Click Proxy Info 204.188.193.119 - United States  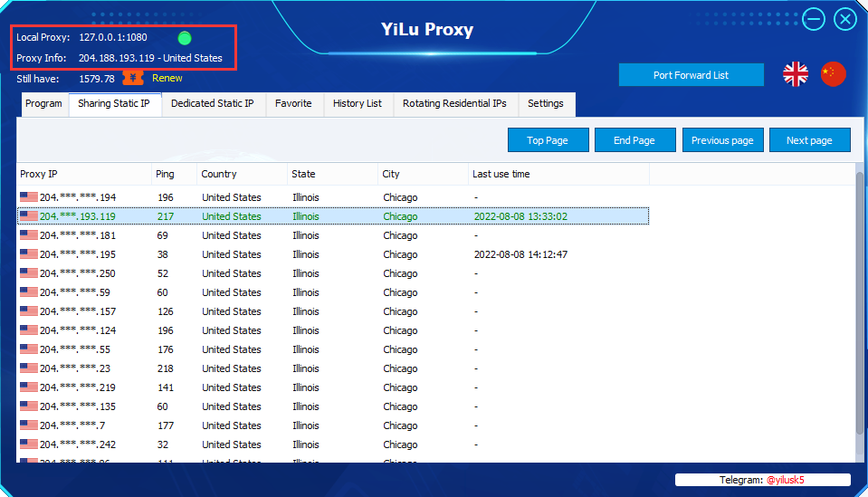tap(150, 58)
